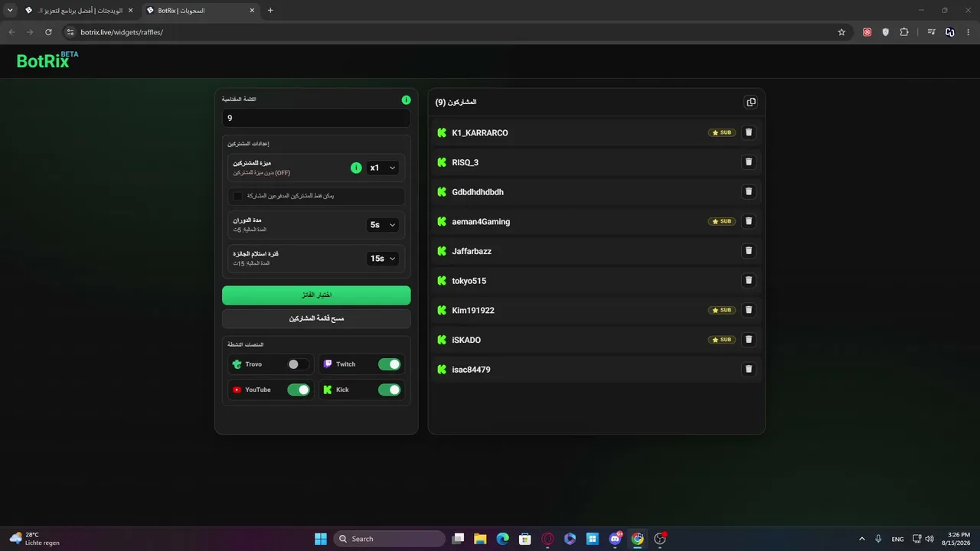Delete Jaffarbazz entry trash icon
The height and width of the screenshot is (551, 980).
click(x=749, y=251)
